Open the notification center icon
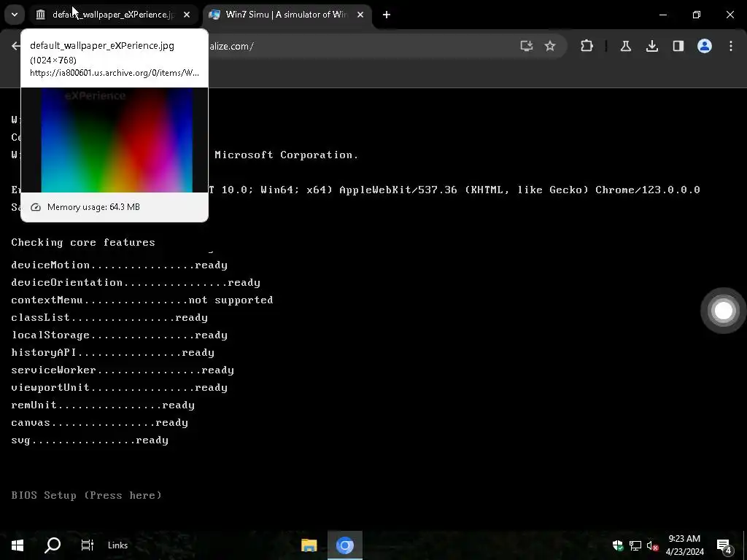747x560 pixels. [x=724, y=545]
